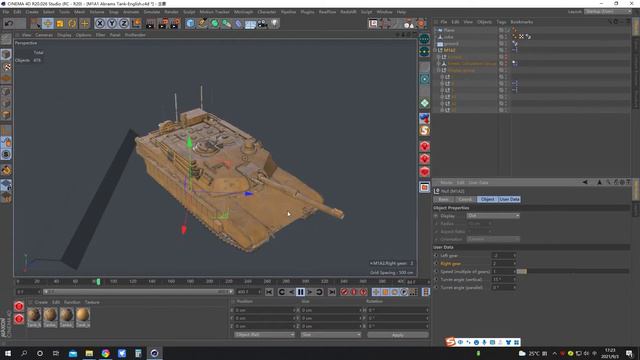Click the coordinate system icon beside Z
The image size is (640, 360).
click(x=136, y=23)
